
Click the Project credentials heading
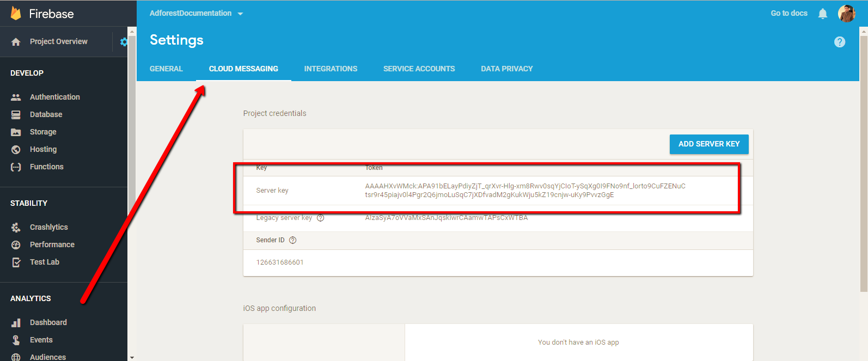pyautogui.click(x=274, y=113)
